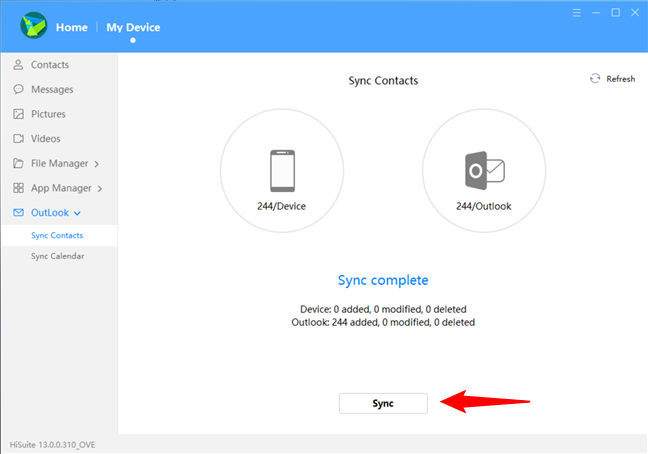Maximize the HiSuite window
The image size is (648, 454).
pos(612,14)
